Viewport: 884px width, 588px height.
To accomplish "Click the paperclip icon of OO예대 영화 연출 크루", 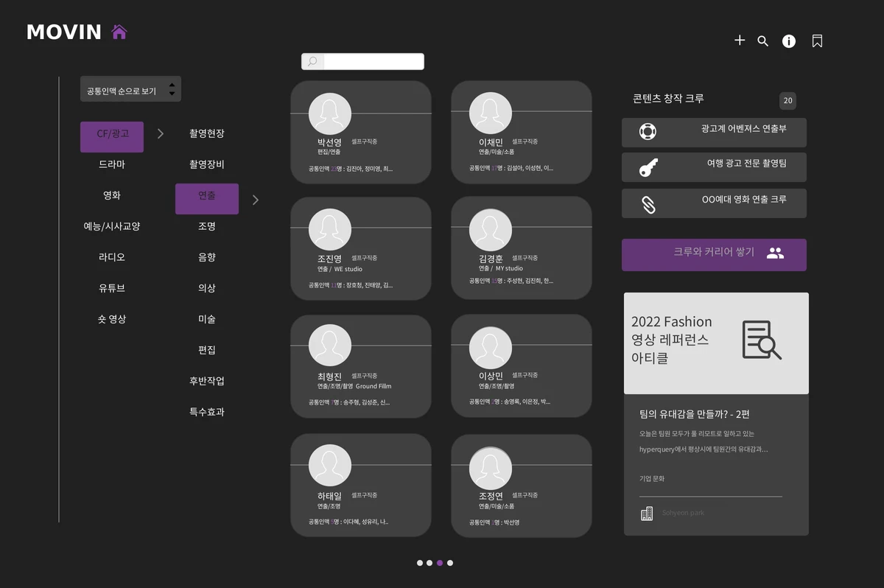I will (648, 204).
